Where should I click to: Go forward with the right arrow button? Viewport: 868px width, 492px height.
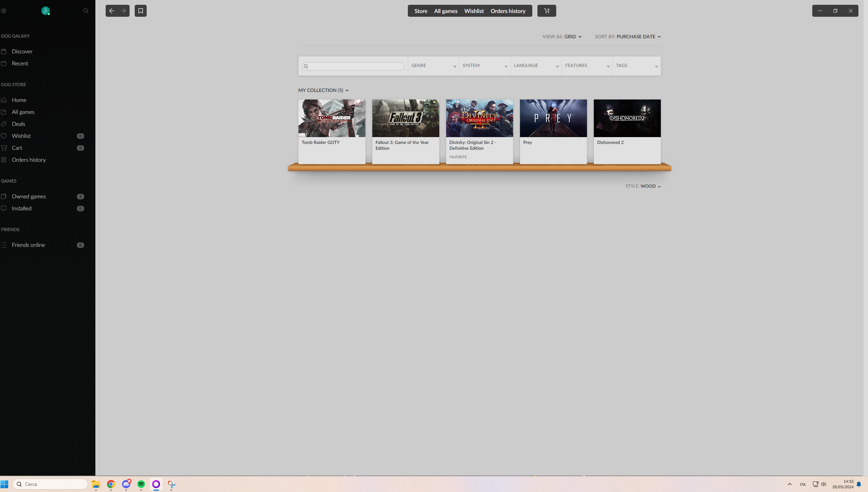click(x=123, y=11)
